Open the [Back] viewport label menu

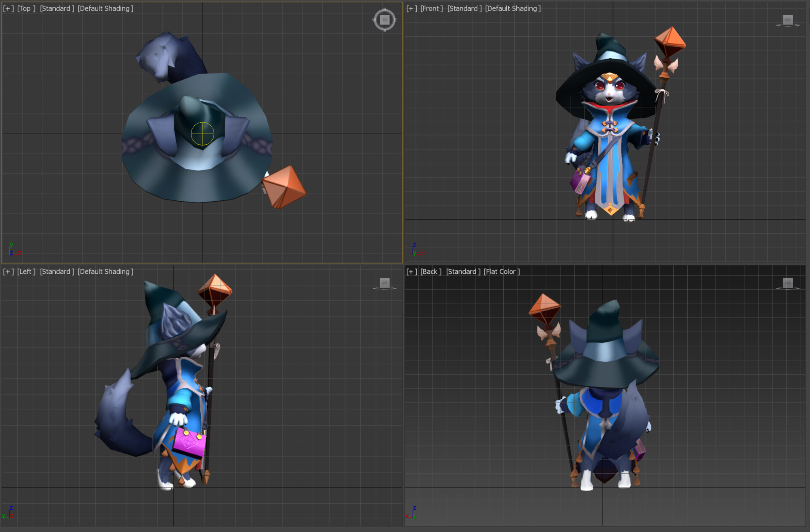click(430, 271)
